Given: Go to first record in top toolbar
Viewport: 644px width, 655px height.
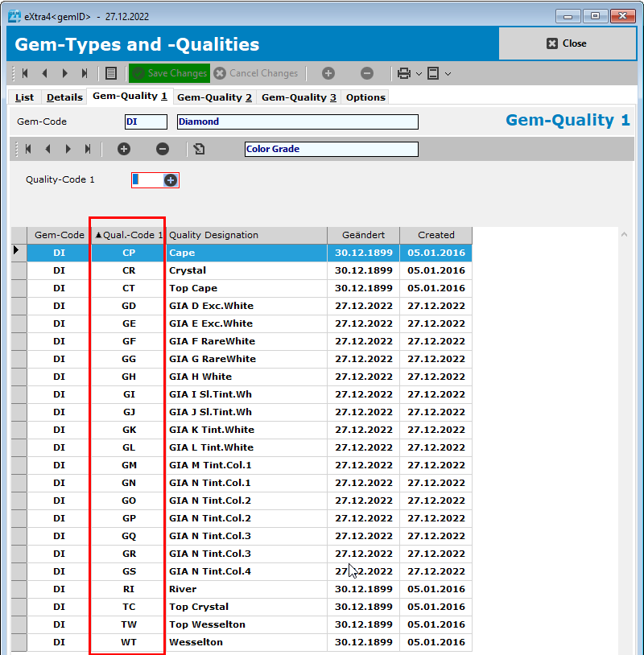Looking at the screenshot, I should (25, 73).
